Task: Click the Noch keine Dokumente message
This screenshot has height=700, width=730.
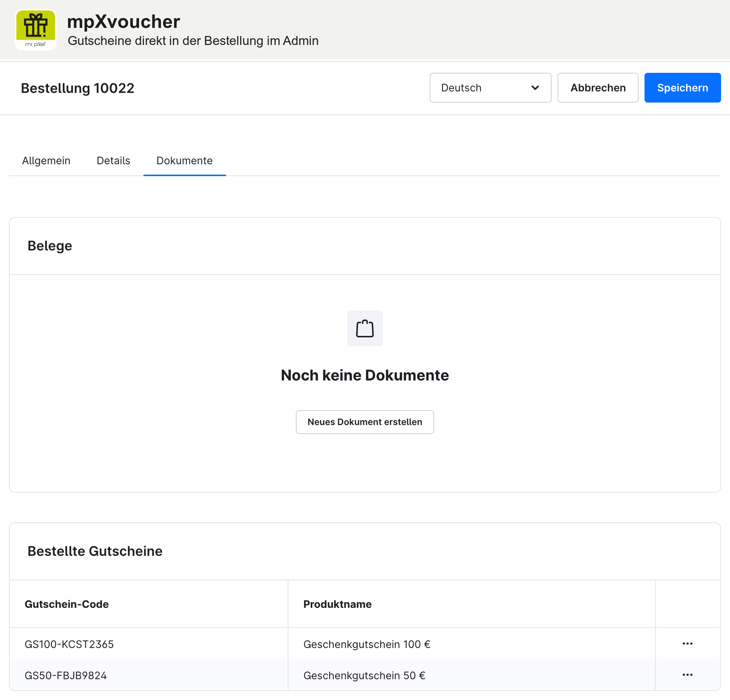Action: 365,375
